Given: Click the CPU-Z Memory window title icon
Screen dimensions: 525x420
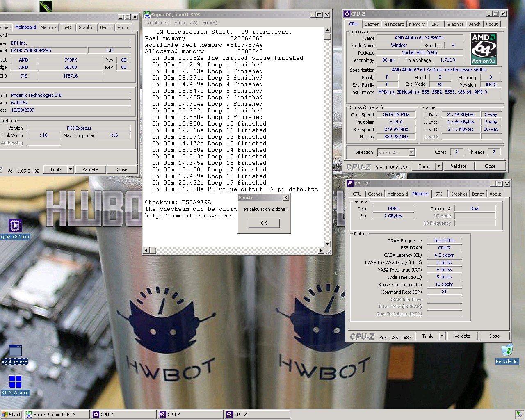Looking at the screenshot, I should [x=351, y=184].
